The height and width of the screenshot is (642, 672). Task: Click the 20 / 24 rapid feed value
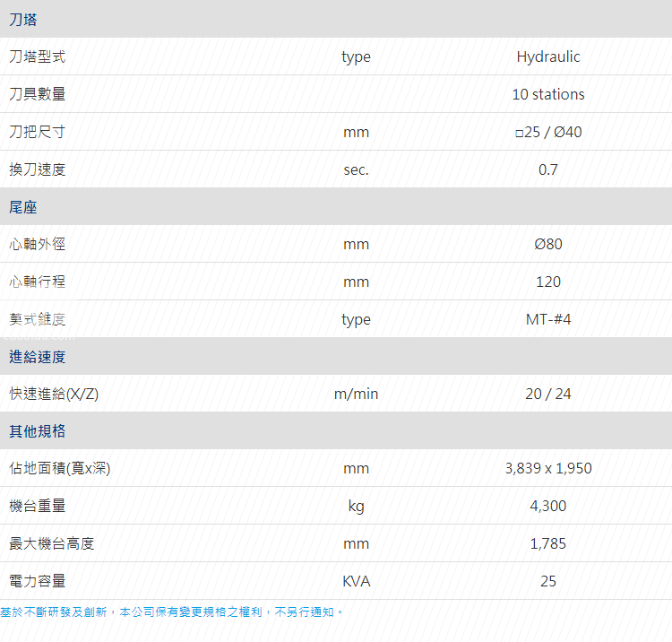[547, 394]
